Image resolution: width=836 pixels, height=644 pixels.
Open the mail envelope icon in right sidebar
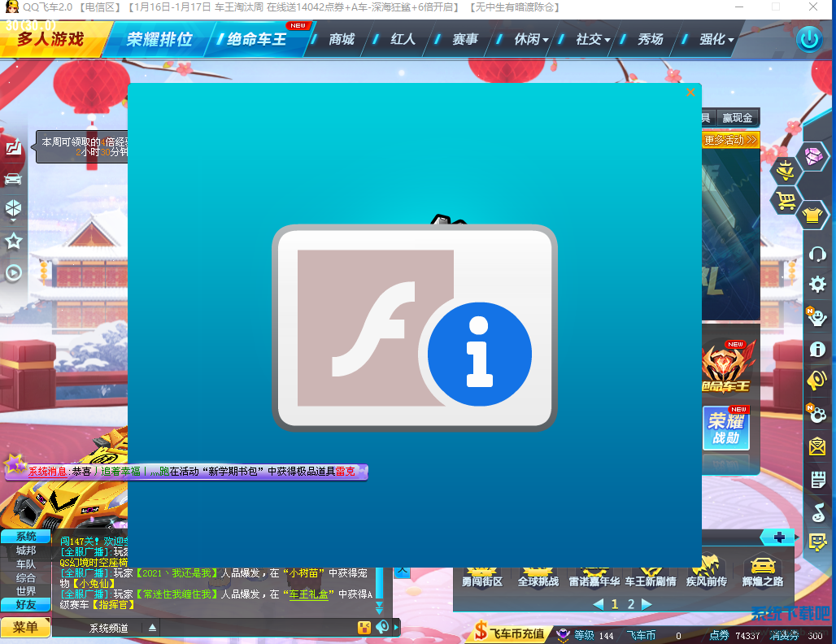tap(817, 446)
